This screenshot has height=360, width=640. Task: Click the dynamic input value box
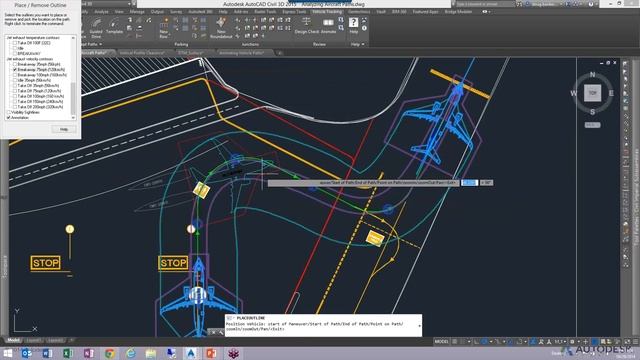tap(469, 183)
